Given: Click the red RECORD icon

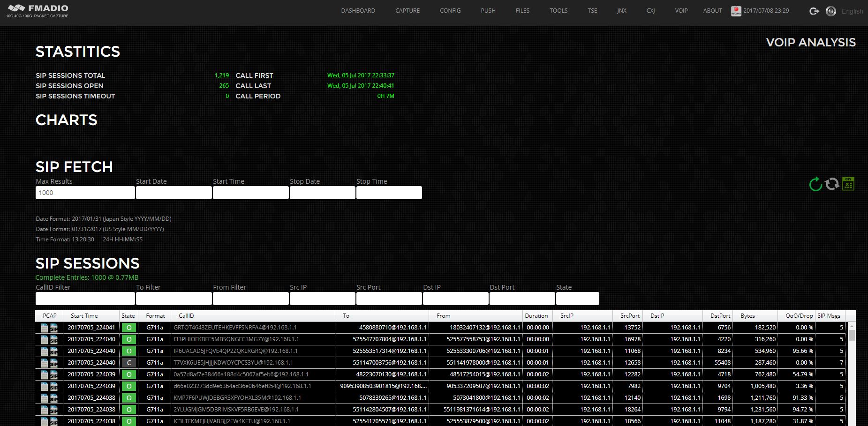Looking at the screenshot, I should tap(736, 11).
